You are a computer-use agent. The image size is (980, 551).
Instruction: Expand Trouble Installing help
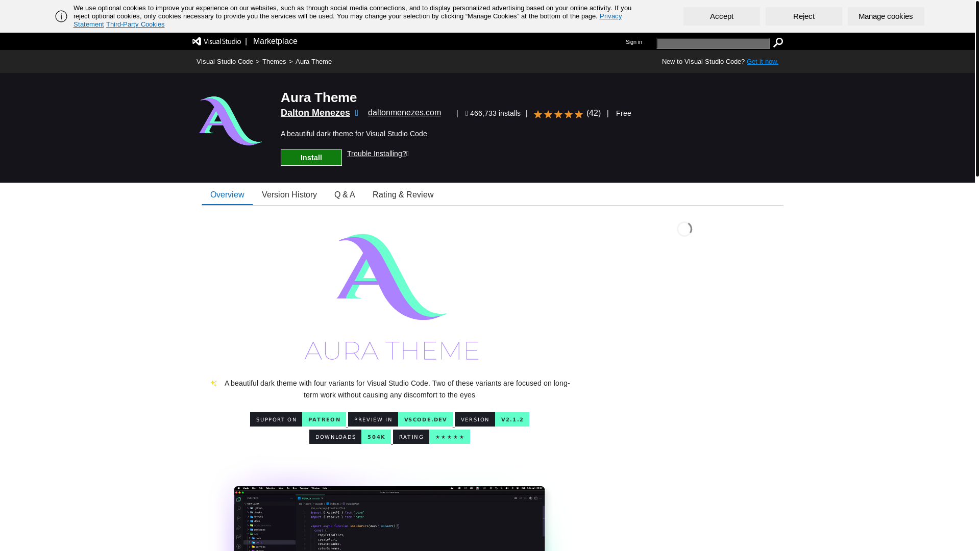coord(378,154)
